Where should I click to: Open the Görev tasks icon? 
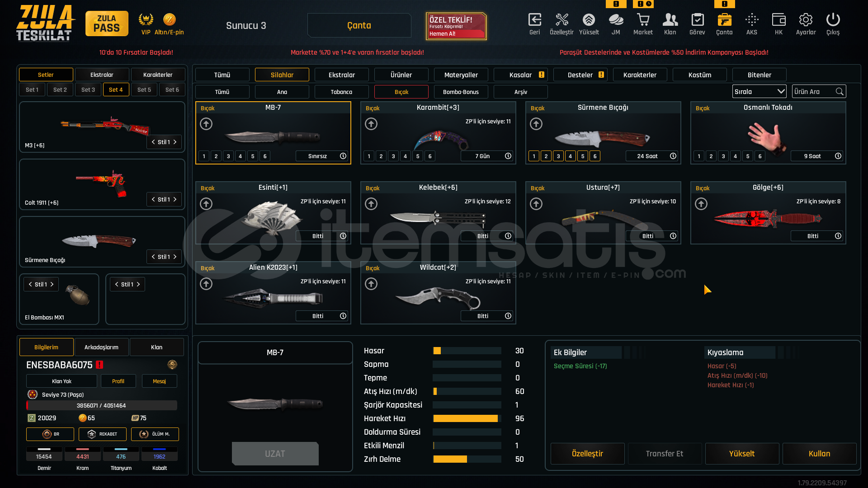click(697, 20)
